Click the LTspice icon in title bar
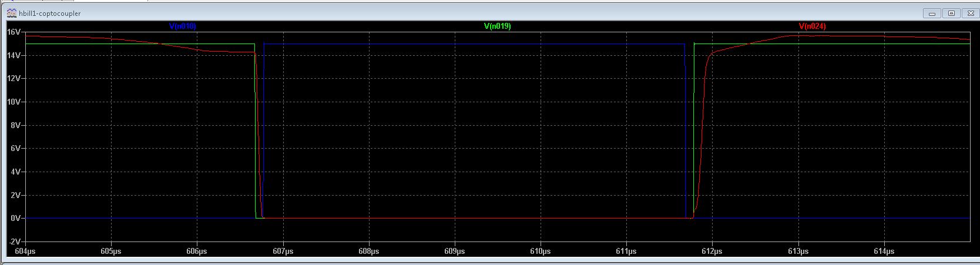980x265 pixels. (x=12, y=13)
